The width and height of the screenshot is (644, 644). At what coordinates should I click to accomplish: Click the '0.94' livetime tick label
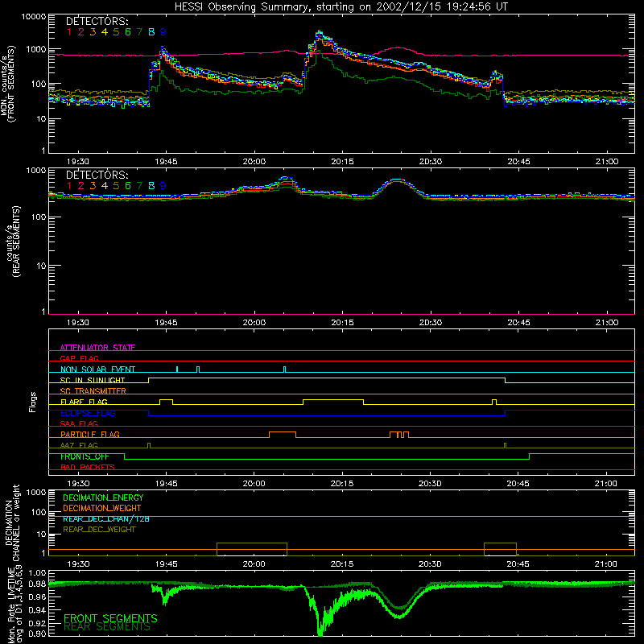[37, 610]
